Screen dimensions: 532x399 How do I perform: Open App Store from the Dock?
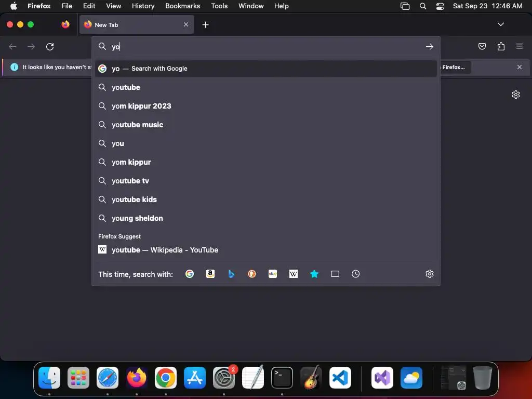click(x=195, y=378)
